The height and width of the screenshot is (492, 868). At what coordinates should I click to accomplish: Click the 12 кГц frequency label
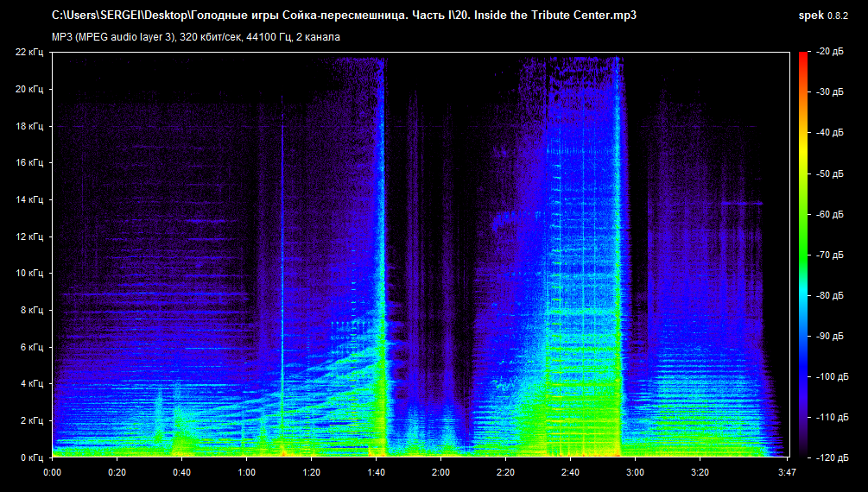29,237
